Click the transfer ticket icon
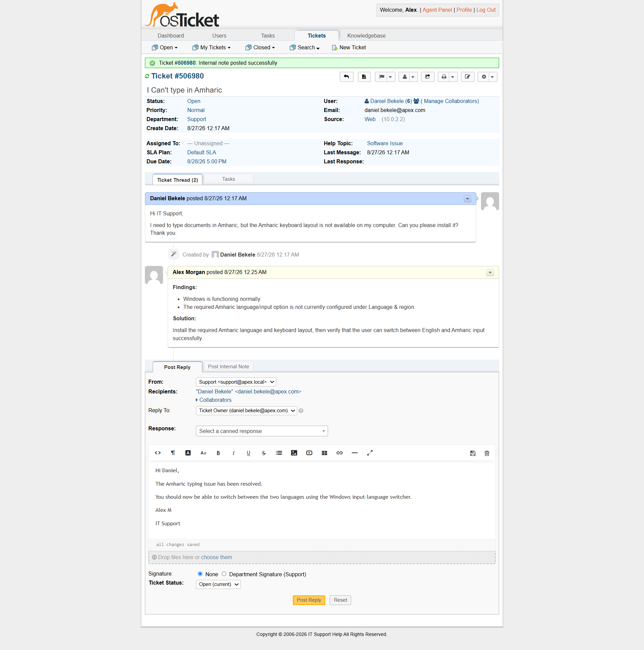 tap(427, 77)
